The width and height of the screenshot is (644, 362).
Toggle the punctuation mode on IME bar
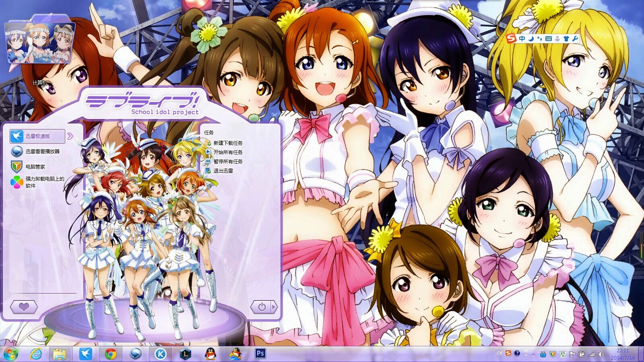(539, 39)
